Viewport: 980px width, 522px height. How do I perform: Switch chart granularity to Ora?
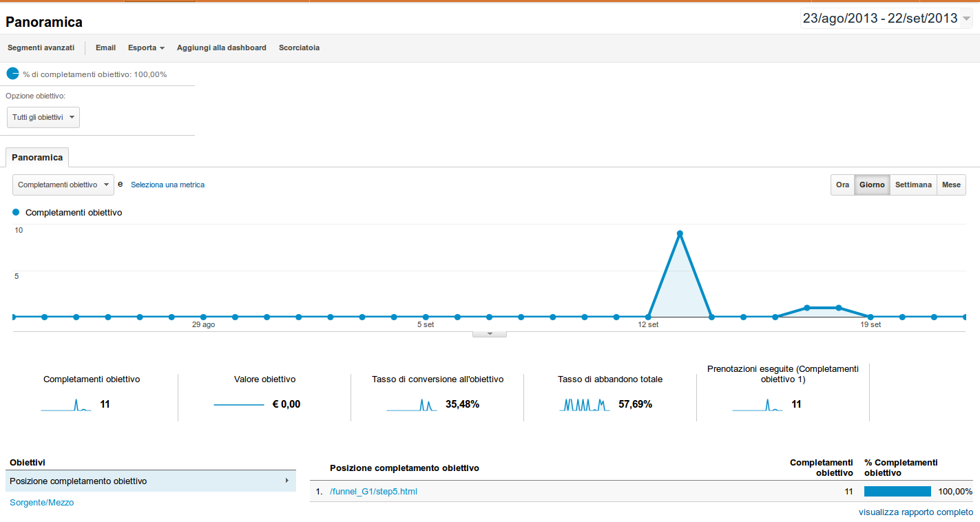[x=842, y=185]
